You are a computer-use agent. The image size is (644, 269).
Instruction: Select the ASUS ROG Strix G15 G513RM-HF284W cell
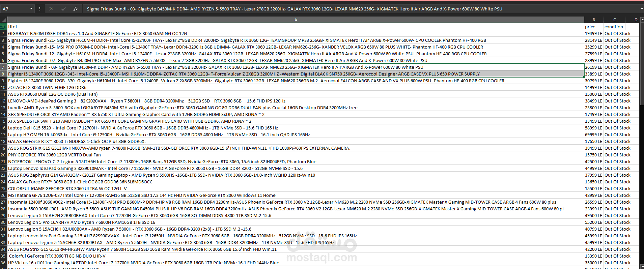[296, 249]
